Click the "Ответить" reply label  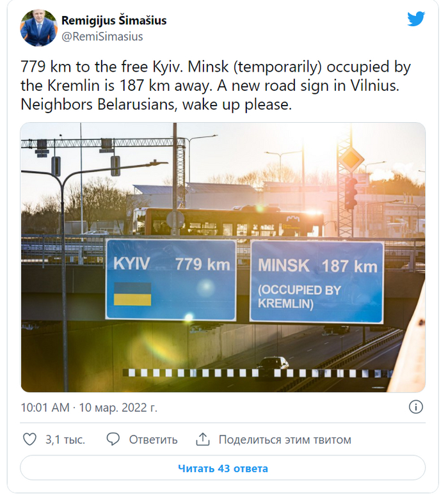[x=153, y=440]
